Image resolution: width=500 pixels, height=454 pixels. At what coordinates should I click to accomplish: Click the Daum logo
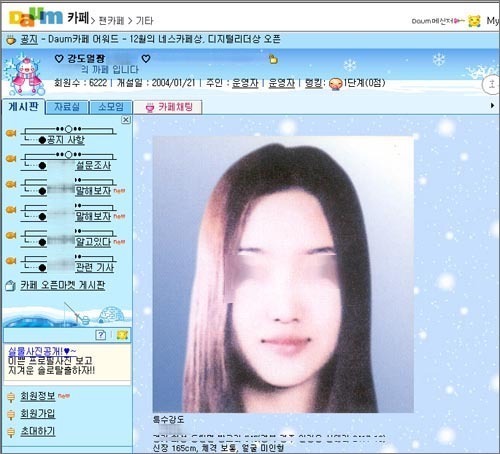coord(36,17)
